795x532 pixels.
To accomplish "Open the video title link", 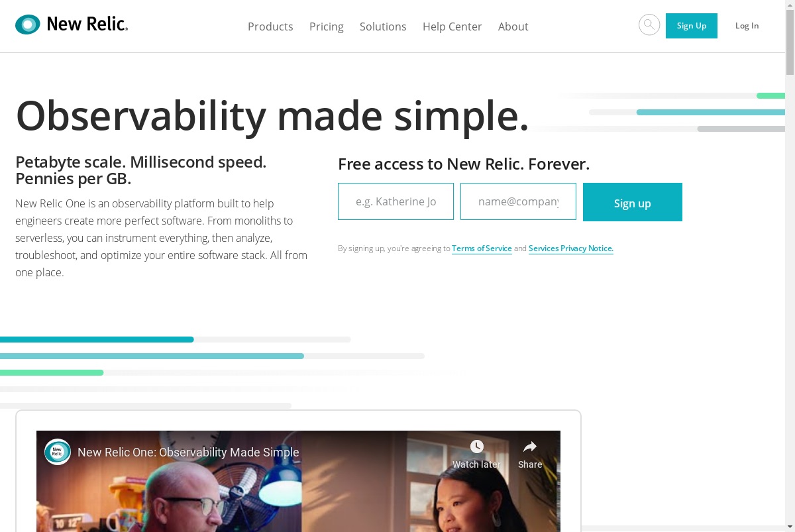I will (x=188, y=452).
